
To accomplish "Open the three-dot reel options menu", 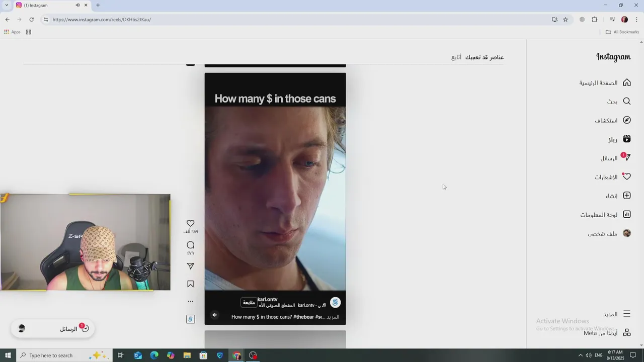I will pos(190,302).
